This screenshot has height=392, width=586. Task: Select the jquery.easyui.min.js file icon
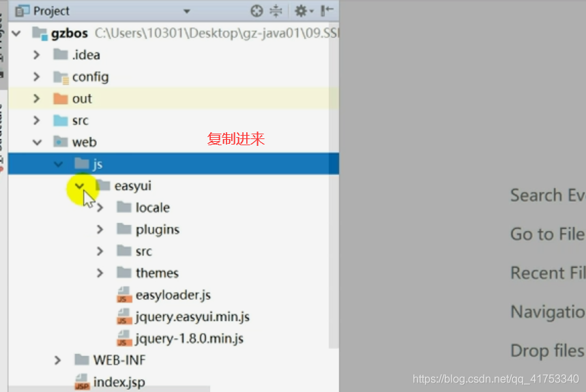pos(124,316)
